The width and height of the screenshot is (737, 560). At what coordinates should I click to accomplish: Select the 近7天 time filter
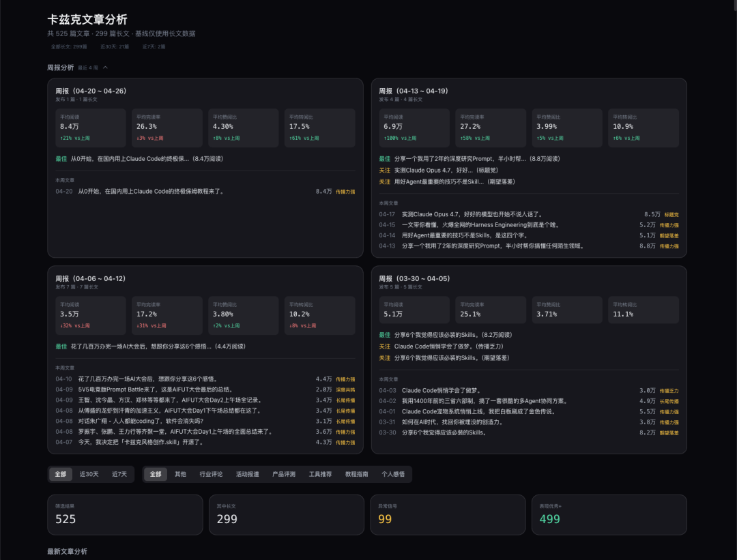pos(119,474)
